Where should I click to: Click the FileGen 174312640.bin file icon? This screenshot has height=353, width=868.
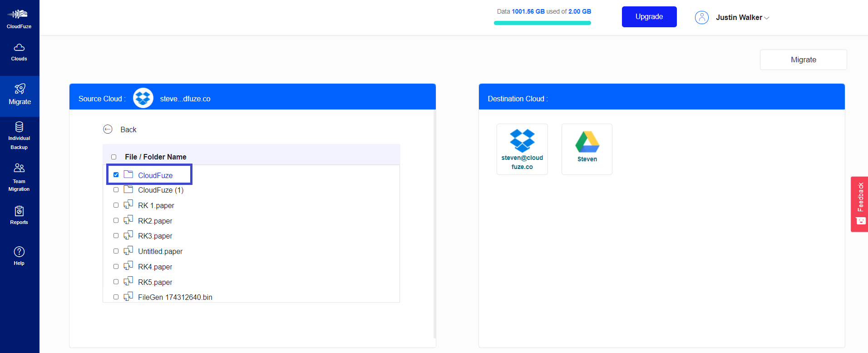click(128, 296)
